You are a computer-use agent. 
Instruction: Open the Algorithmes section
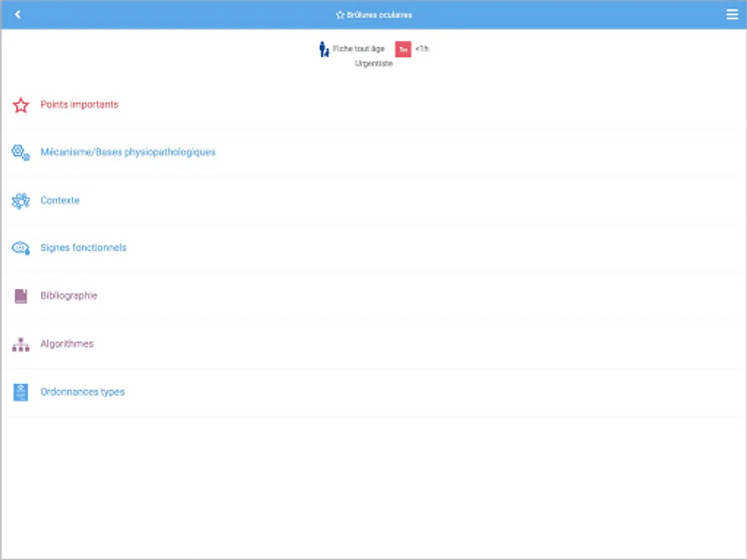point(374,344)
